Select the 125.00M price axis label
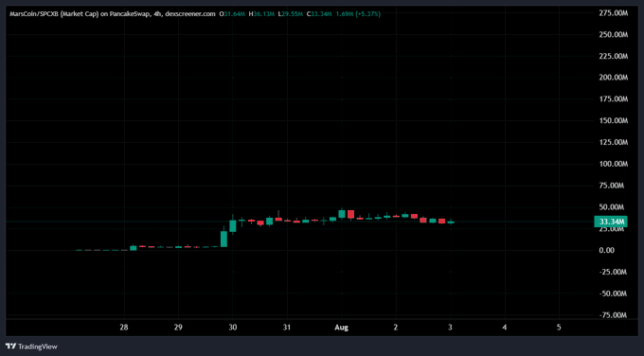 [x=613, y=142]
